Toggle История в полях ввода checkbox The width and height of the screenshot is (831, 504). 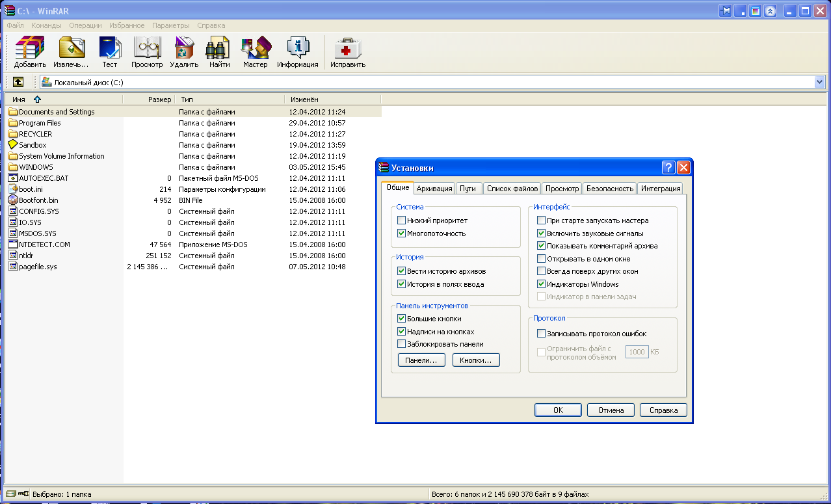(401, 284)
